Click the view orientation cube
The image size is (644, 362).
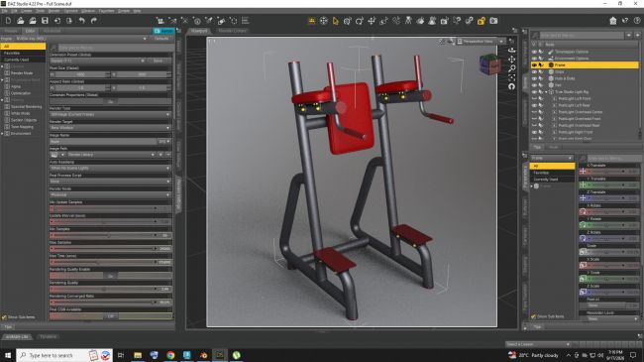click(489, 64)
